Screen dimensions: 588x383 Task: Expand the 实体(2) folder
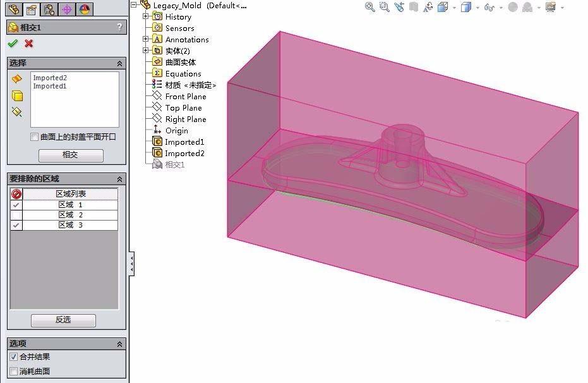146,50
